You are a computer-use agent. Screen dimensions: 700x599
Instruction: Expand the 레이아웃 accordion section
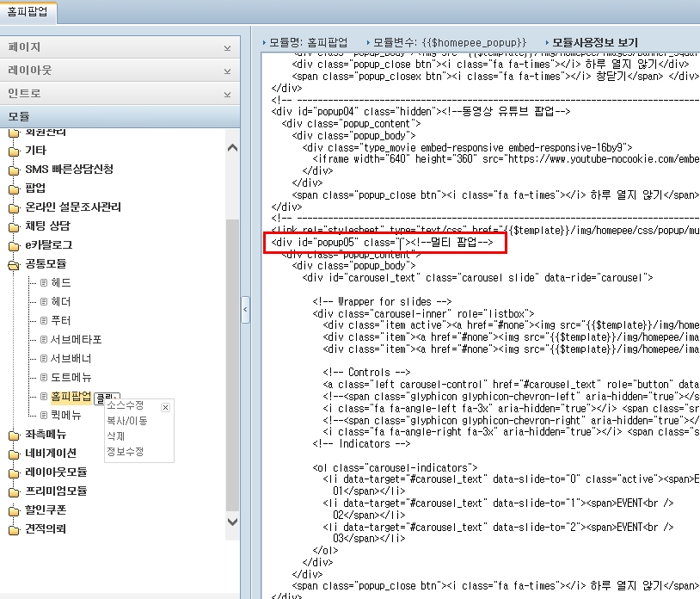click(x=227, y=71)
